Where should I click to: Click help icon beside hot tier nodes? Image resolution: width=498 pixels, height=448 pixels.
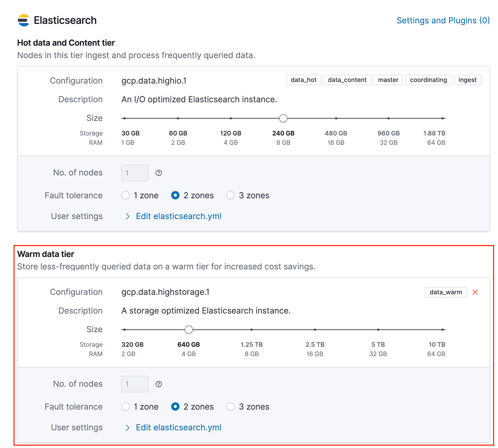[159, 173]
